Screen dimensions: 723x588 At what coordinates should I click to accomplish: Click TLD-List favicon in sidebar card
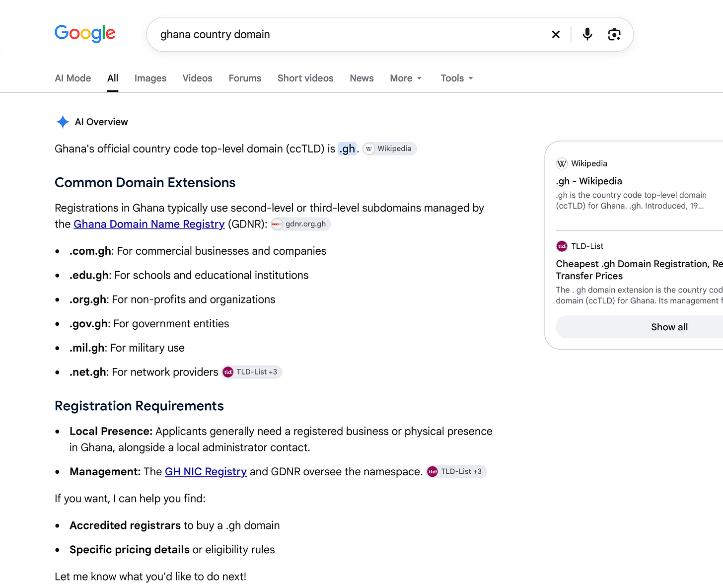(562, 246)
